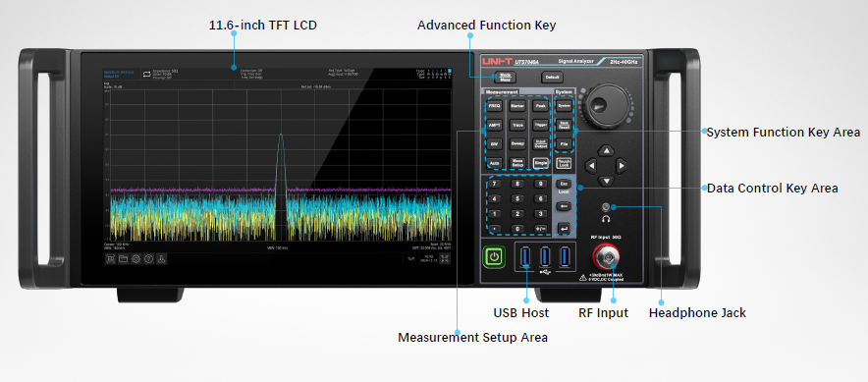Tap the Esc Local key
This screenshot has width=868, height=382.
(564, 184)
